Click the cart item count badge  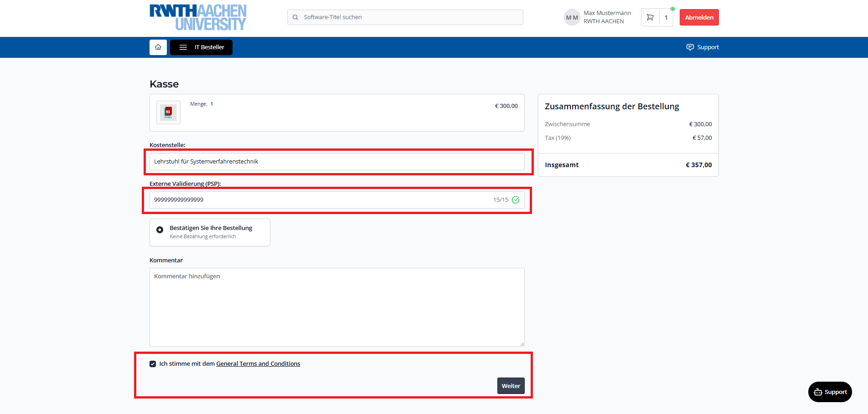[666, 17]
